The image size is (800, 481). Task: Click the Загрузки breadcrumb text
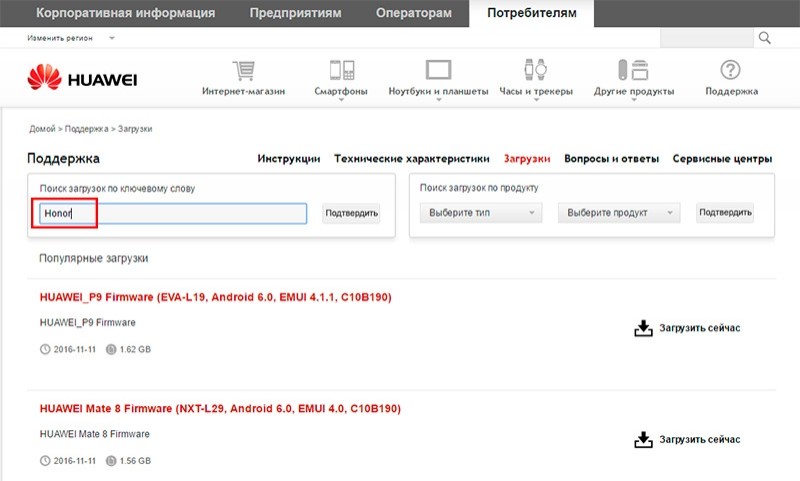coord(135,129)
